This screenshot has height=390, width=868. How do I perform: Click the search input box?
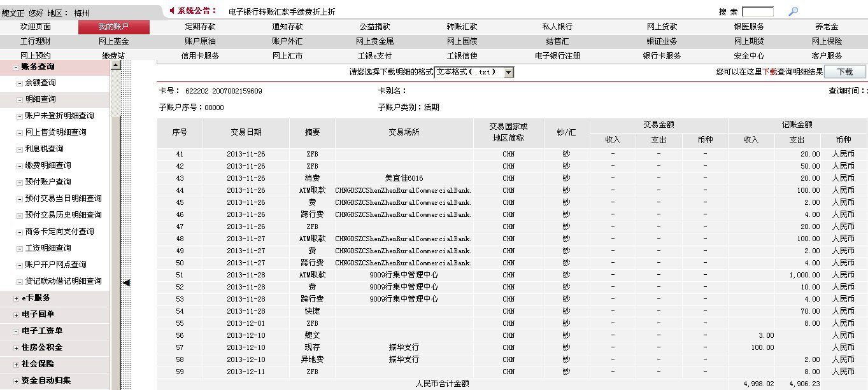coord(758,11)
